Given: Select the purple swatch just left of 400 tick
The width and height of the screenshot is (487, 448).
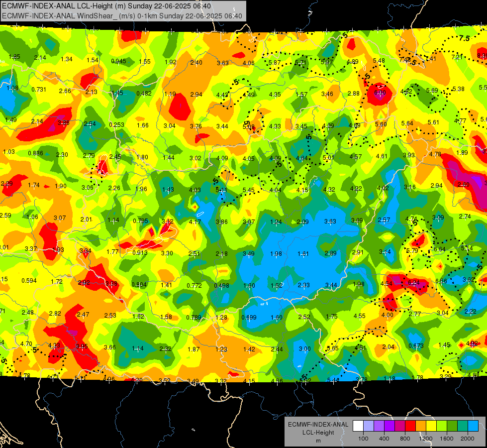Looking at the screenshot, I should pos(379,426).
